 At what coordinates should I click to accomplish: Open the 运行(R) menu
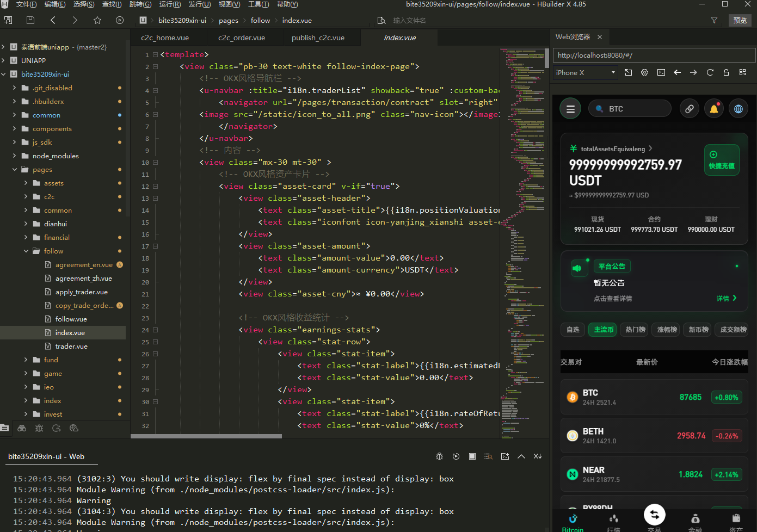170,4
